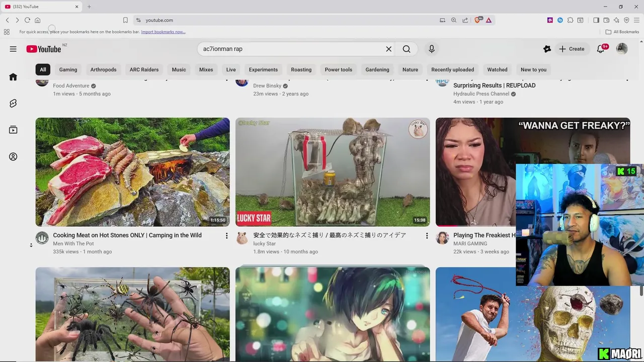Filter by Nature chip
The image size is (644, 362).
coord(410,69)
